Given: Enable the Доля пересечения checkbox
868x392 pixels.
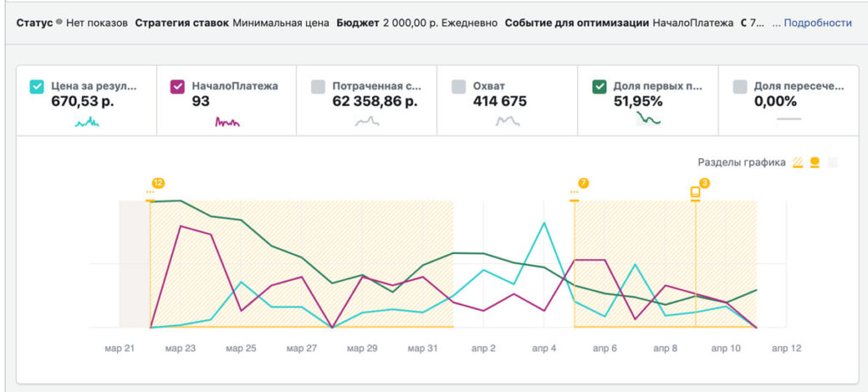Looking at the screenshot, I should 739,86.
